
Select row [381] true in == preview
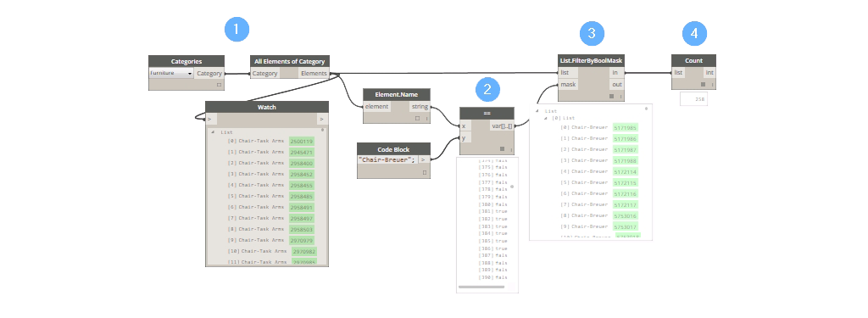point(492,212)
